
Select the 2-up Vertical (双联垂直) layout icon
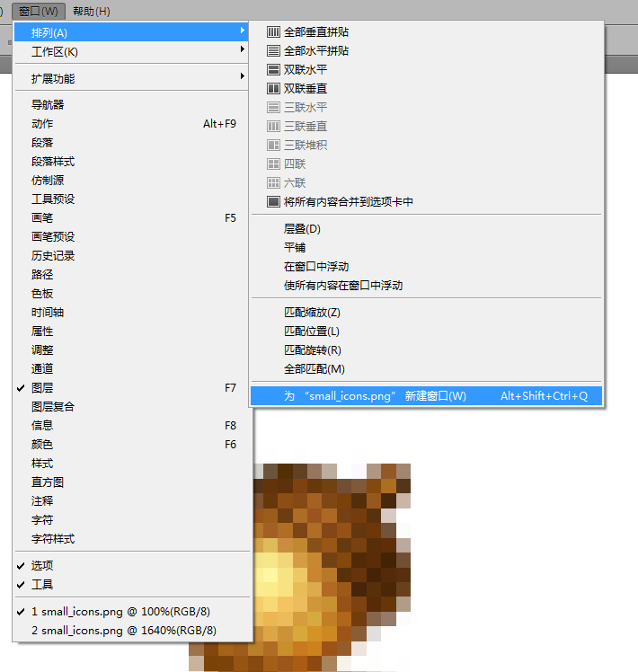coord(274,89)
